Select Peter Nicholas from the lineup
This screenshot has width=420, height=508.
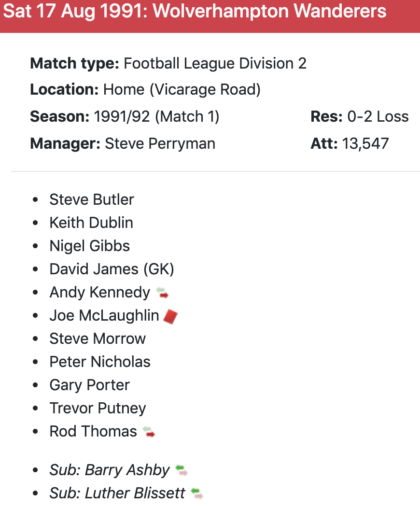point(100,362)
